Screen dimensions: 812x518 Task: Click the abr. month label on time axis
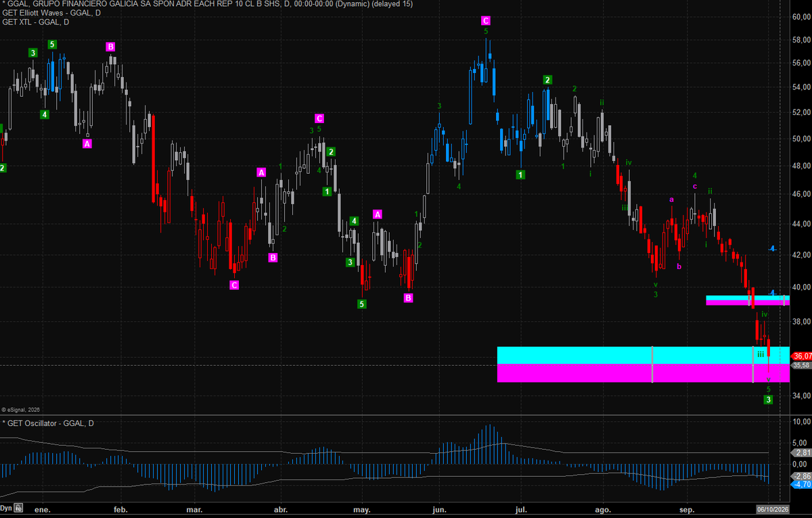coord(281,509)
